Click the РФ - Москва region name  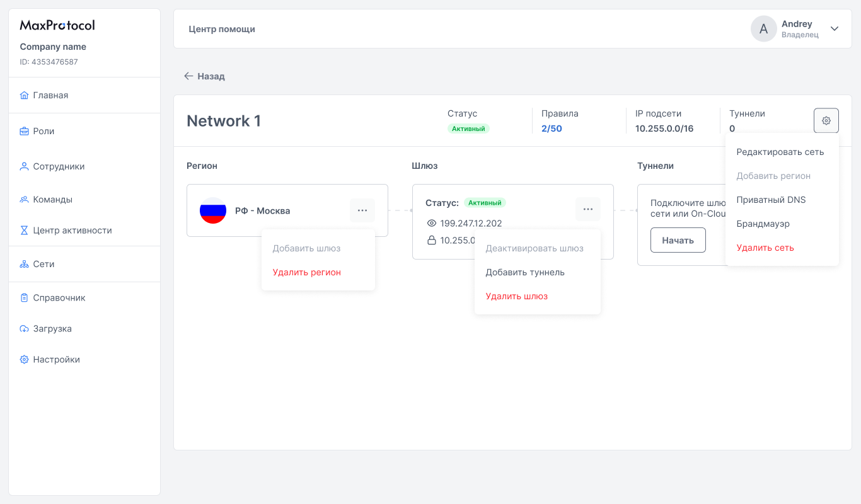pyautogui.click(x=262, y=210)
